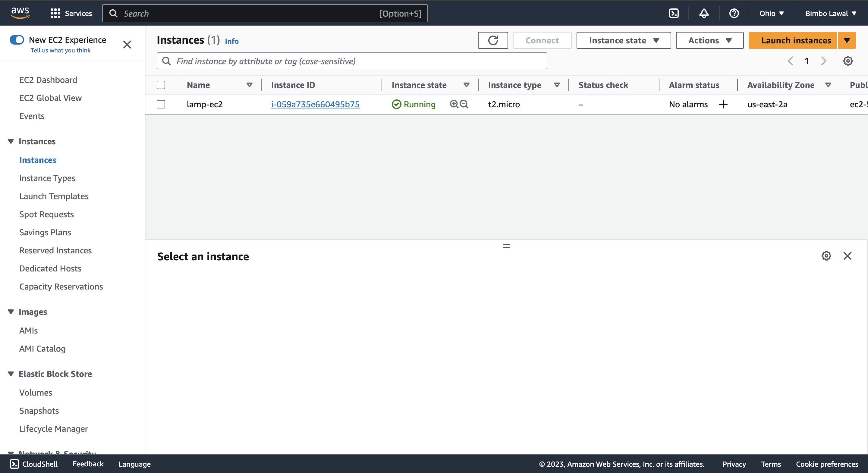Refresh the instances list
868x473 pixels.
click(493, 40)
